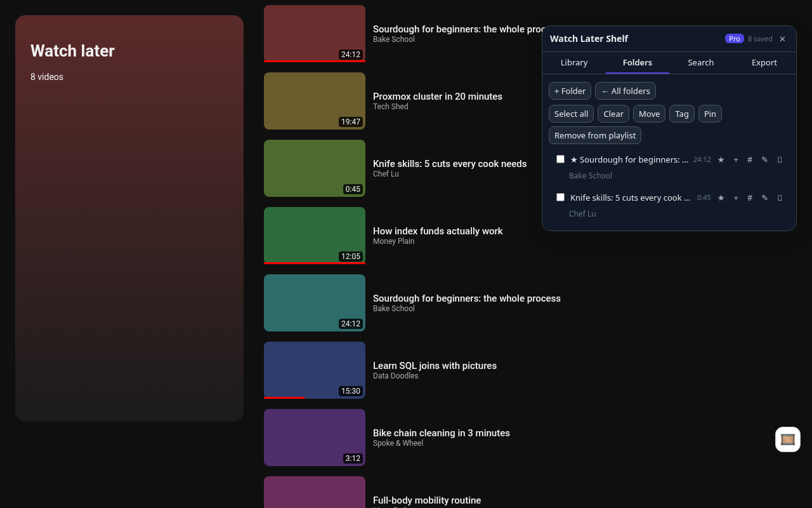Screen dimensions: 812x508
Task: Click the Tag button
Action: pyautogui.click(x=682, y=114)
